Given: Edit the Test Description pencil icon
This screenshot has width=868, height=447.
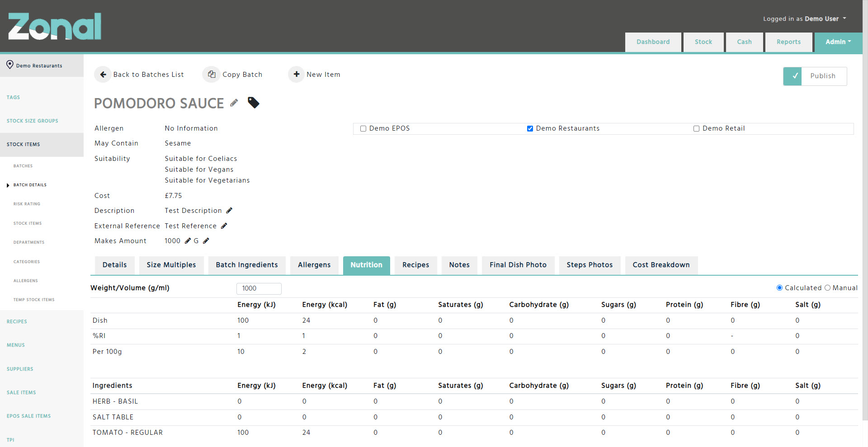Looking at the screenshot, I should (x=229, y=210).
